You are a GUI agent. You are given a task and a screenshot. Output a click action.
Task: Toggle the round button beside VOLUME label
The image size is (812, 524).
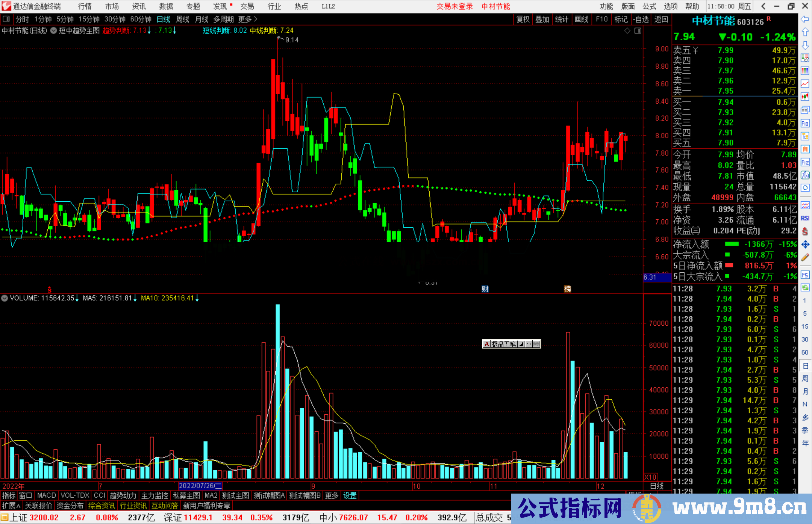point(5,298)
